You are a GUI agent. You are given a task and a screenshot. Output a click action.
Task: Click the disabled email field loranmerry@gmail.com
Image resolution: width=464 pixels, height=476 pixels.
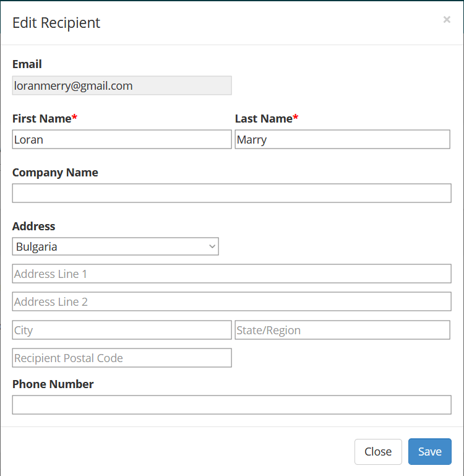point(122,85)
